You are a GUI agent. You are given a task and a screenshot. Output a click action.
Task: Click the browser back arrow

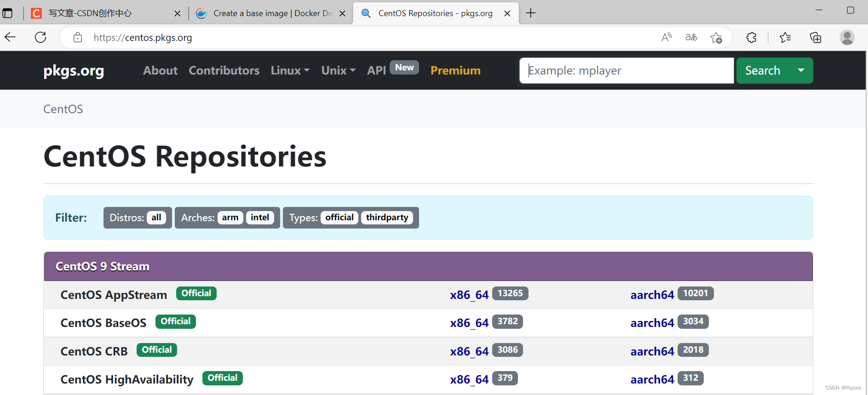pyautogui.click(x=10, y=37)
